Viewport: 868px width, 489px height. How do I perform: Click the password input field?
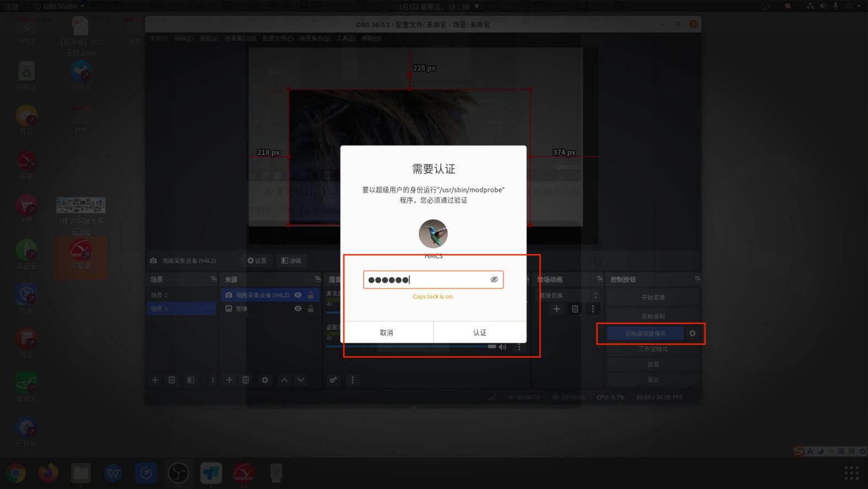tap(427, 280)
